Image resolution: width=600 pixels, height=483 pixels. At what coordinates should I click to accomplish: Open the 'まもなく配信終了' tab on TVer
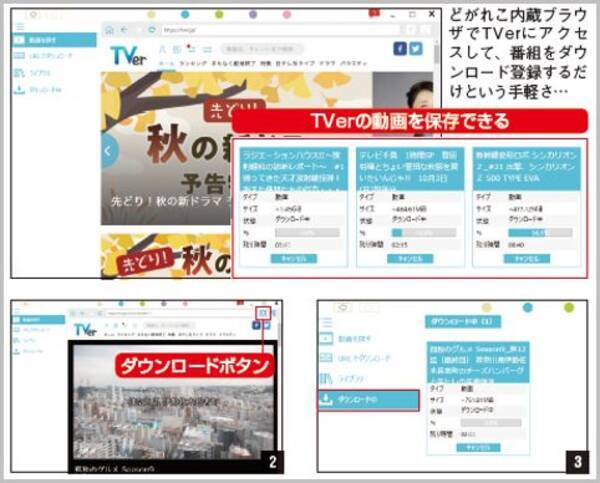pos(233,63)
